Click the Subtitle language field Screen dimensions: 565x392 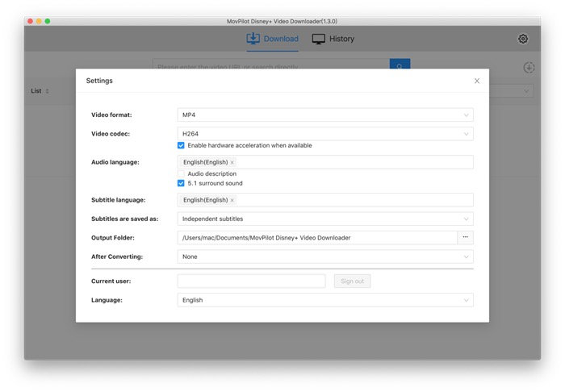[325, 200]
